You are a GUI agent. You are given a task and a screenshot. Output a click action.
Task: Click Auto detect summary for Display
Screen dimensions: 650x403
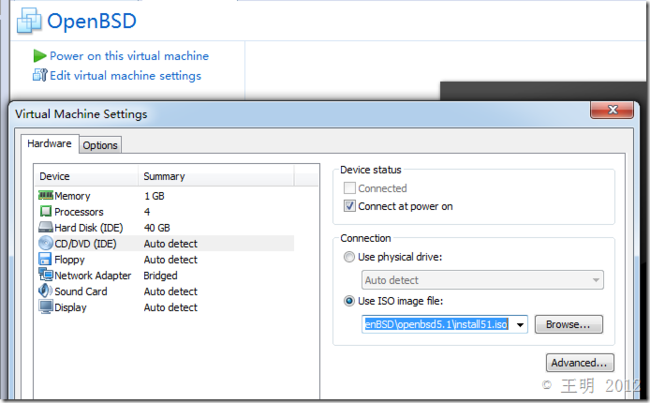tap(171, 307)
